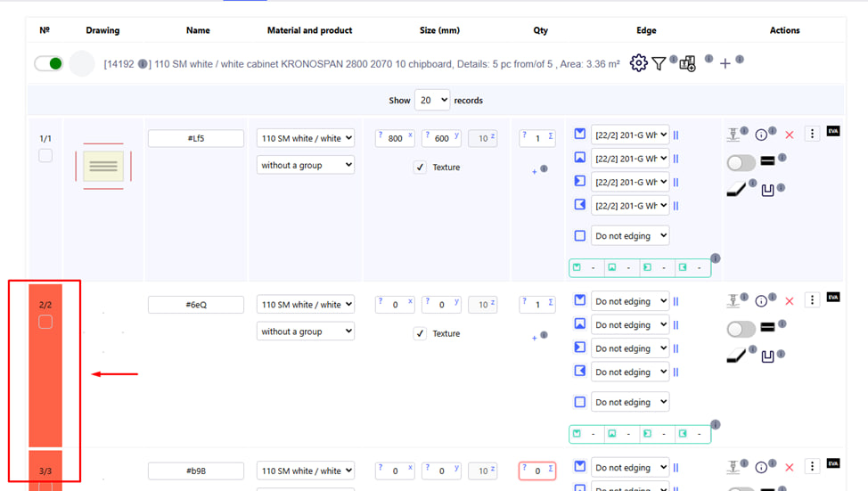Screen dimensions: 868x491
Task: Toggle the Texture checkbox for #Lf5
Action: 421,167
